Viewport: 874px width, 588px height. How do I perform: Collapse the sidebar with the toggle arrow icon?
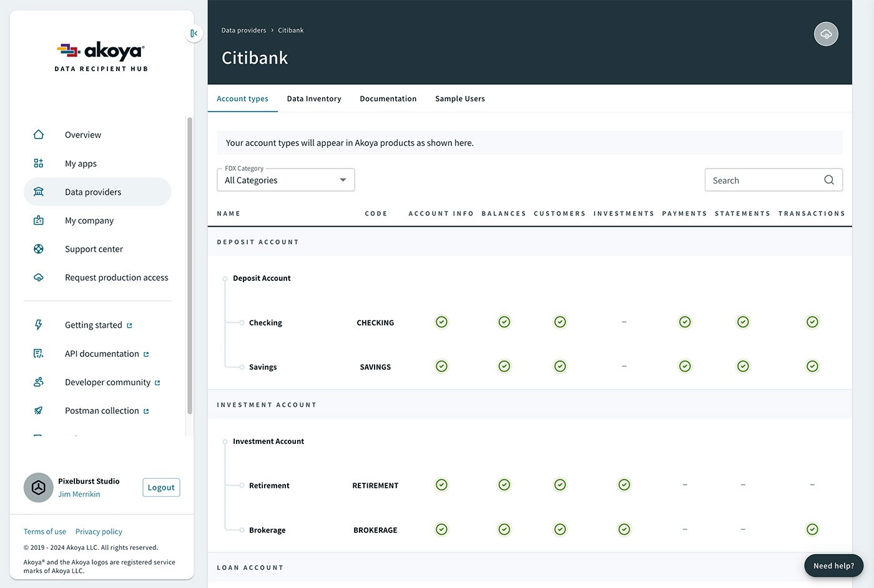pyautogui.click(x=194, y=33)
